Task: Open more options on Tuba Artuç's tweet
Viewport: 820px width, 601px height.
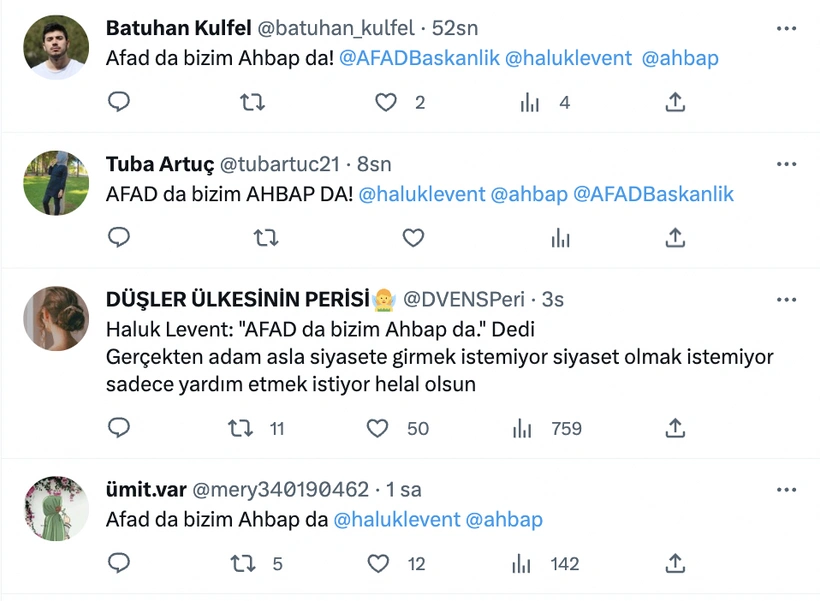Action: pyautogui.click(x=787, y=164)
